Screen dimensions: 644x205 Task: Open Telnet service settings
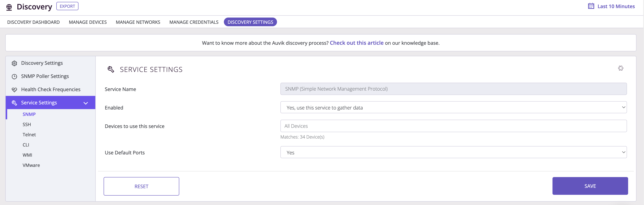pos(29,134)
